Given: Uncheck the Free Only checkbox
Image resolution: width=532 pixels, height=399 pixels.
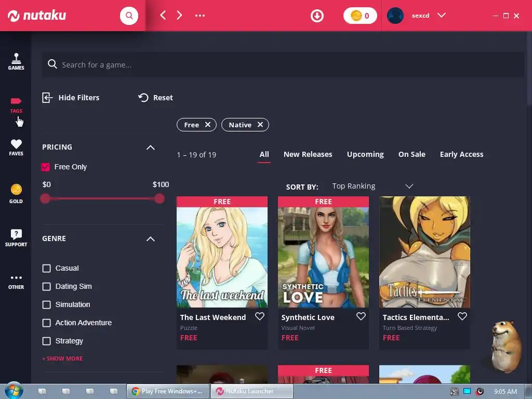Looking at the screenshot, I should pos(46,167).
